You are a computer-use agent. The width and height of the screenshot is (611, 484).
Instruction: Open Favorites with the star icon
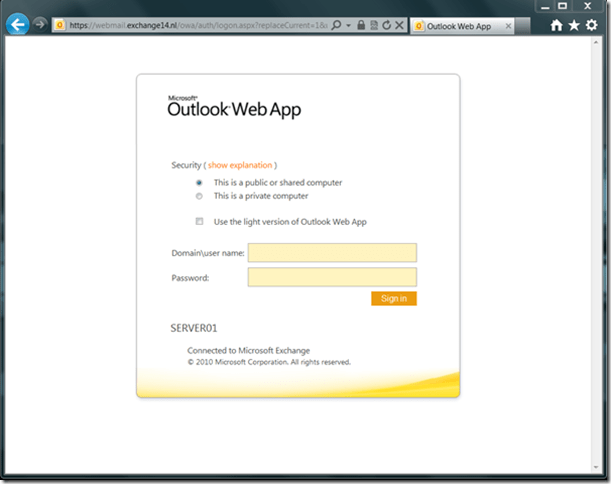(x=574, y=25)
